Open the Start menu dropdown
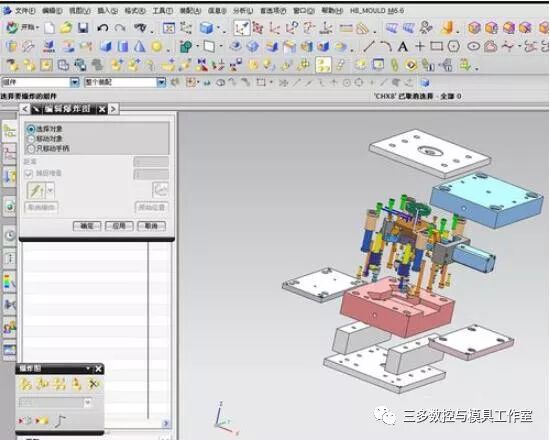The image size is (550, 441). pos(22,28)
